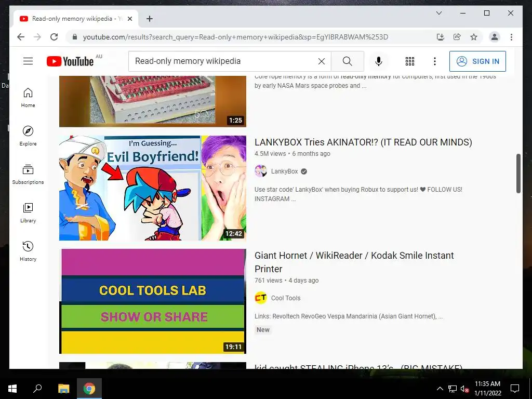The height and width of the screenshot is (399, 532).
Task: Click '761 views • 4 days ago' text
Action: (x=286, y=281)
